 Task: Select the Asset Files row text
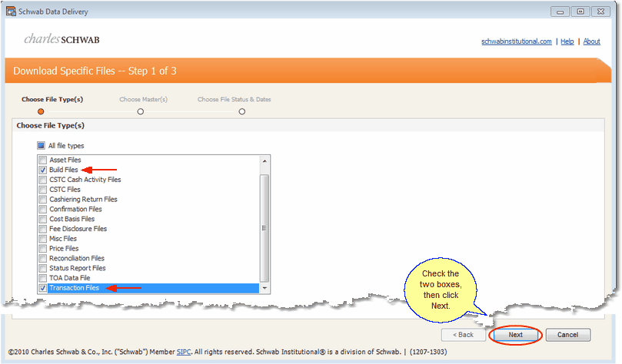click(x=65, y=160)
